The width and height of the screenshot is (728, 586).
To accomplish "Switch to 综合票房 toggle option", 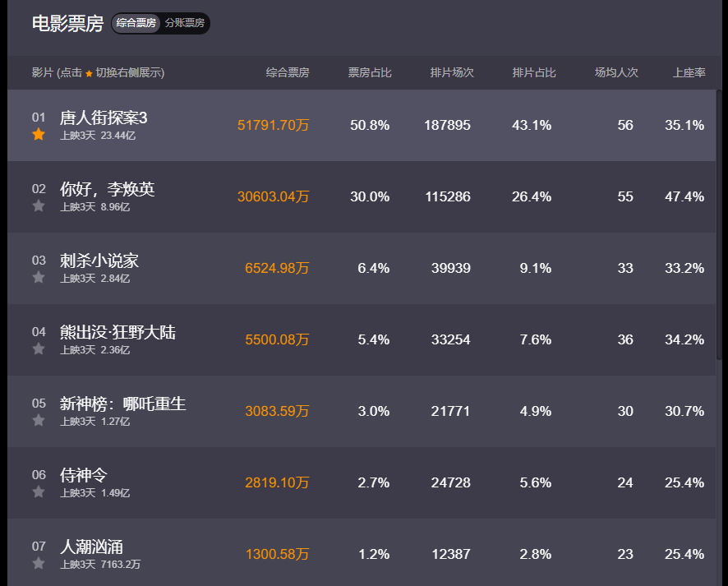I will (x=136, y=23).
